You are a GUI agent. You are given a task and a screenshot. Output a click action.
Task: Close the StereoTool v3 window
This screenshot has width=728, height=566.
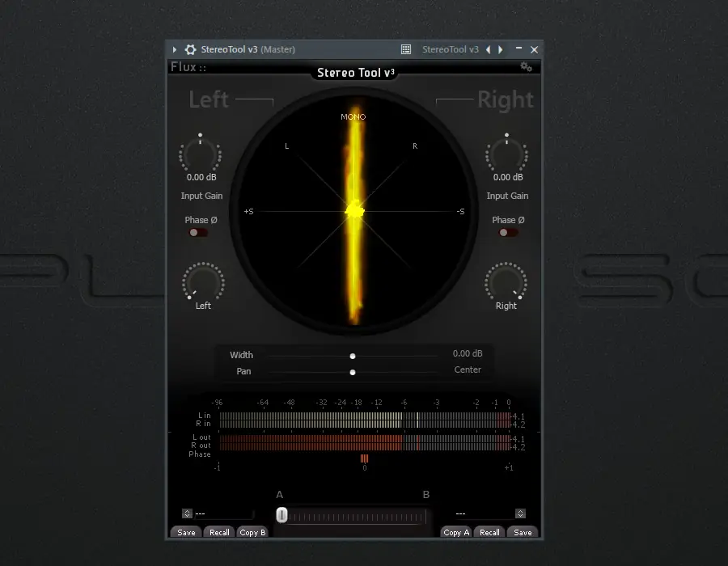(535, 49)
